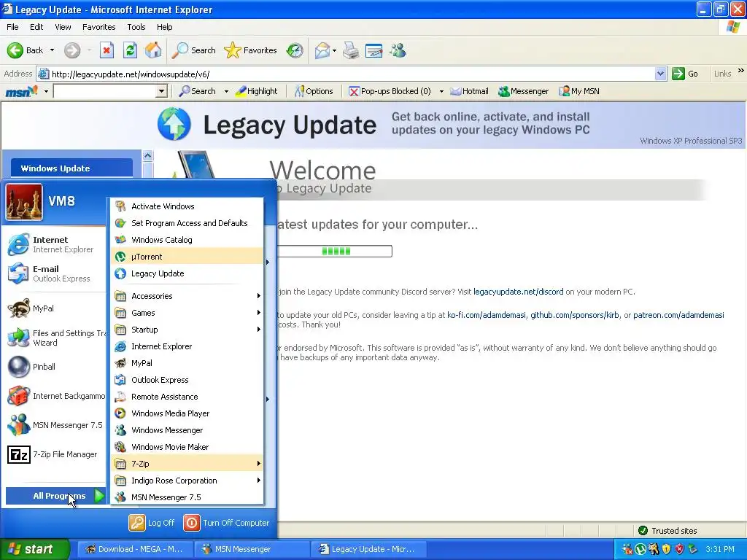Click the Go button
Viewport: 747px width, 560px height.
point(685,74)
